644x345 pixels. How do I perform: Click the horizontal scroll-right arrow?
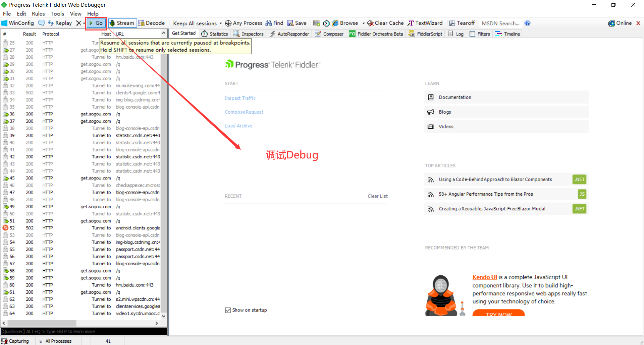[x=157, y=323]
